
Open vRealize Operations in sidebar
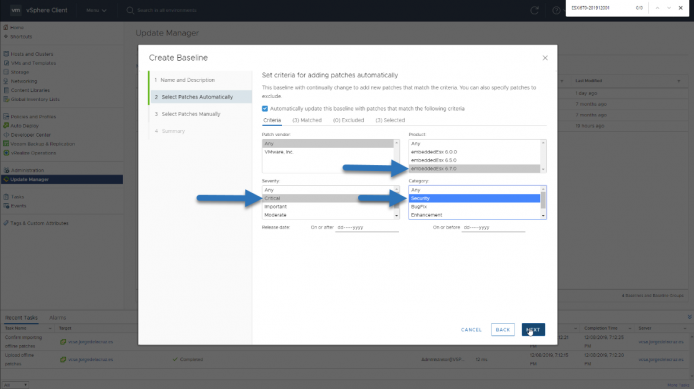[x=33, y=153]
